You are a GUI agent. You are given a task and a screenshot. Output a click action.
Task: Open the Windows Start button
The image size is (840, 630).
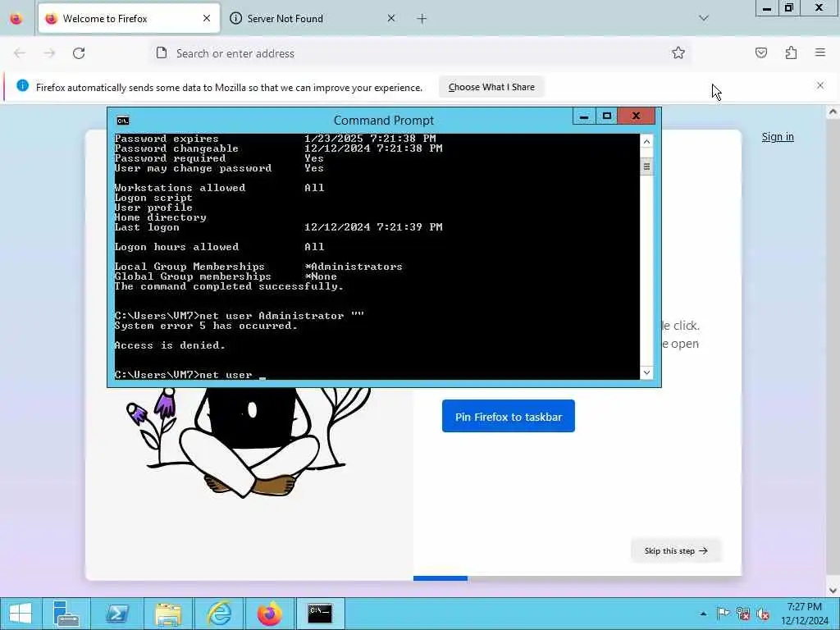point(20,614)
